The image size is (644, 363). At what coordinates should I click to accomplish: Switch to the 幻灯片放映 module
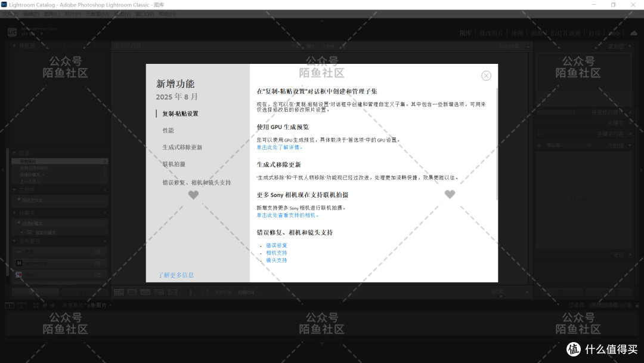(566, 33)
